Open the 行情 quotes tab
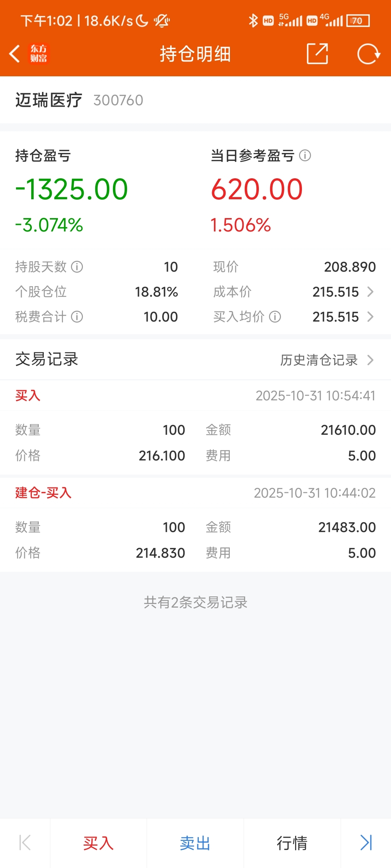Viewport: 391px width, 868px height. coord(292,843)
